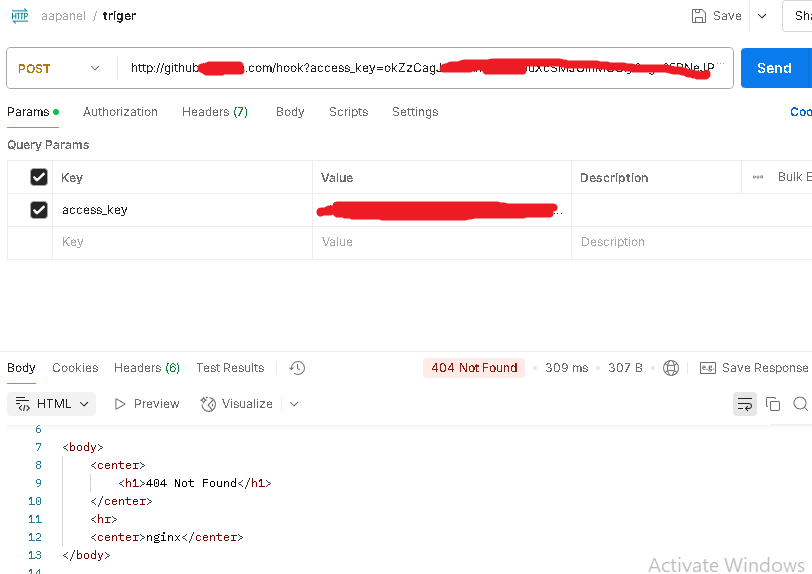Click the Save Response example icon

707,368
